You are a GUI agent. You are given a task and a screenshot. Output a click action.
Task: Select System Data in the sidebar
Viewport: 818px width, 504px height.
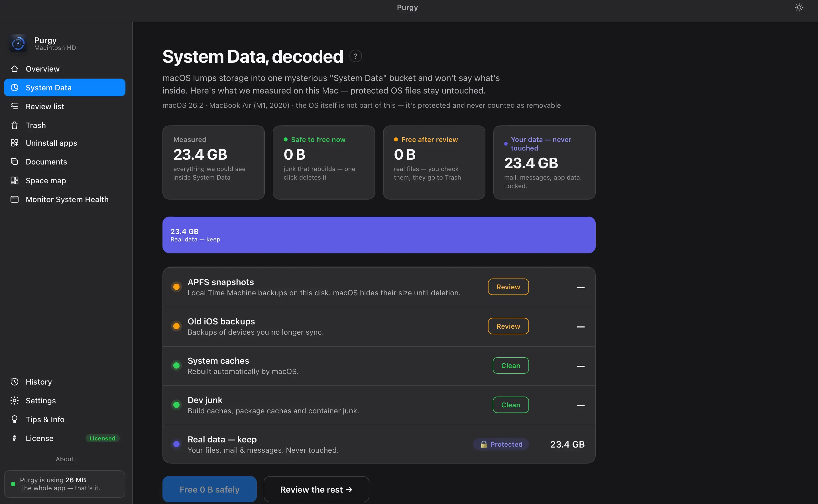point(65,88)
